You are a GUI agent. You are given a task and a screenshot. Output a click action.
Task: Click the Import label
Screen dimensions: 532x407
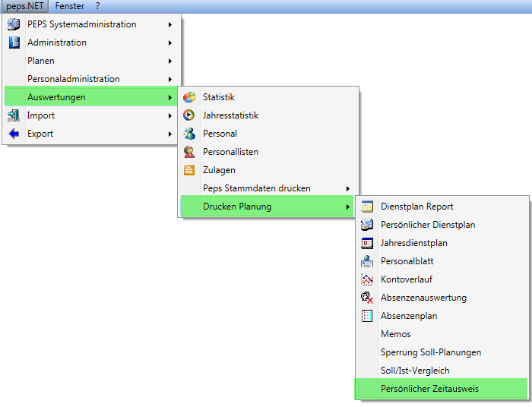pos(41,115)
